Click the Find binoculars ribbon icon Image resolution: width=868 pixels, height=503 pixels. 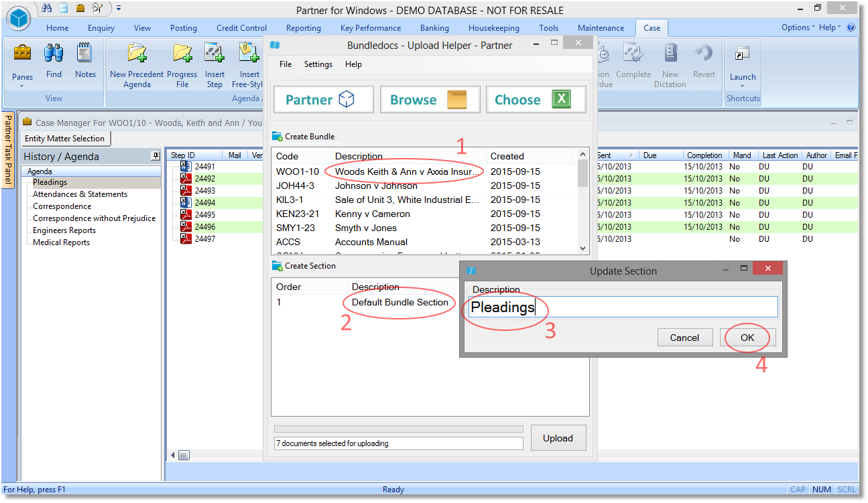54,52
